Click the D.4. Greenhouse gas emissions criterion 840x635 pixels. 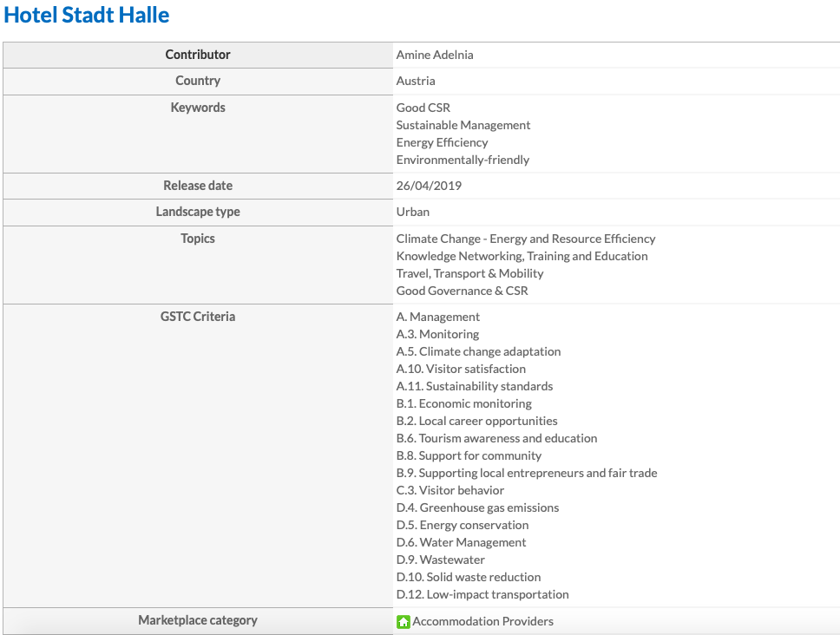[x=477, y=507]
